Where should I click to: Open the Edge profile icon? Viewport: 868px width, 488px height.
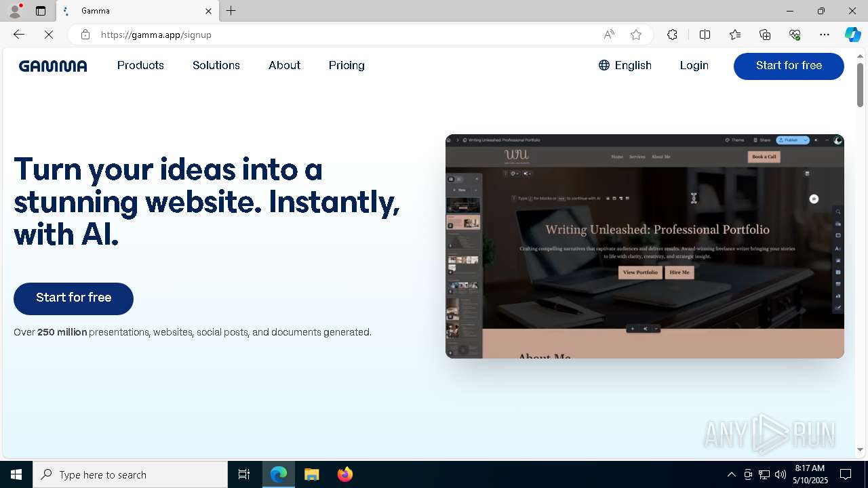pos(15,11)
